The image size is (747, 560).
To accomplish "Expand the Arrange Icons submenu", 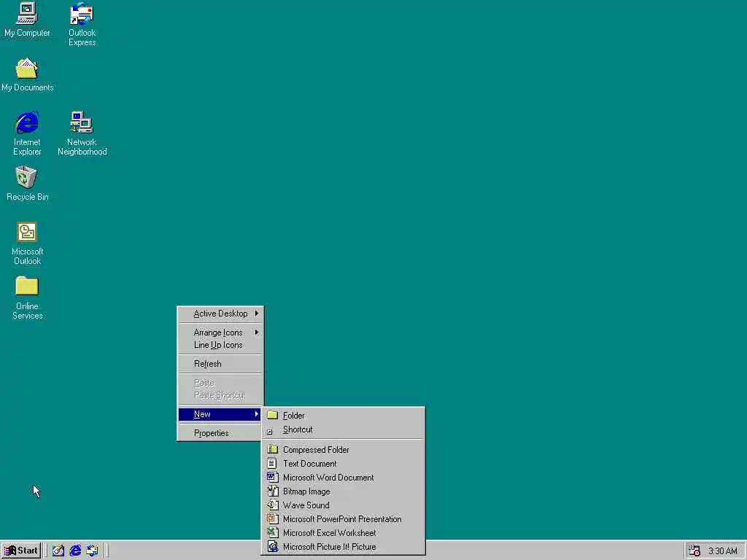I will click(x=220, y=332).
